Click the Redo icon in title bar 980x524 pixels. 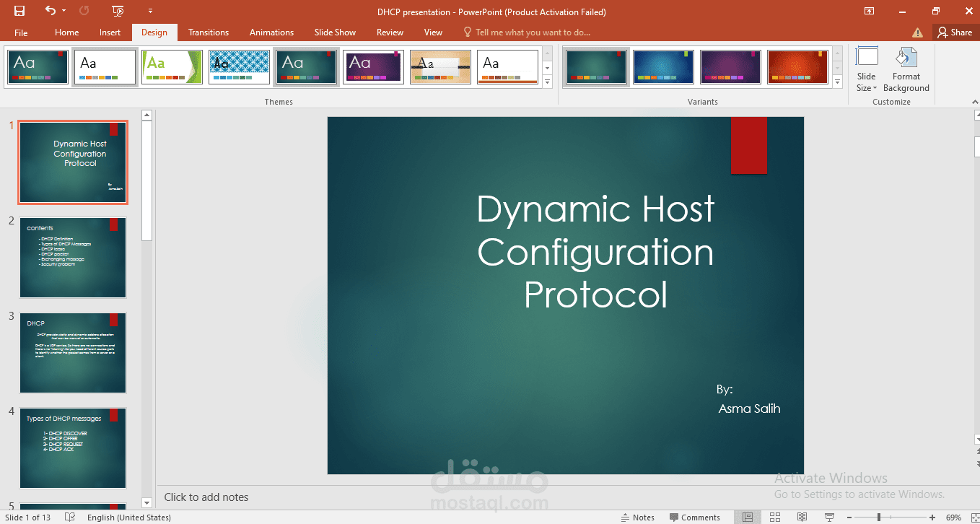[x=84, y=11]
